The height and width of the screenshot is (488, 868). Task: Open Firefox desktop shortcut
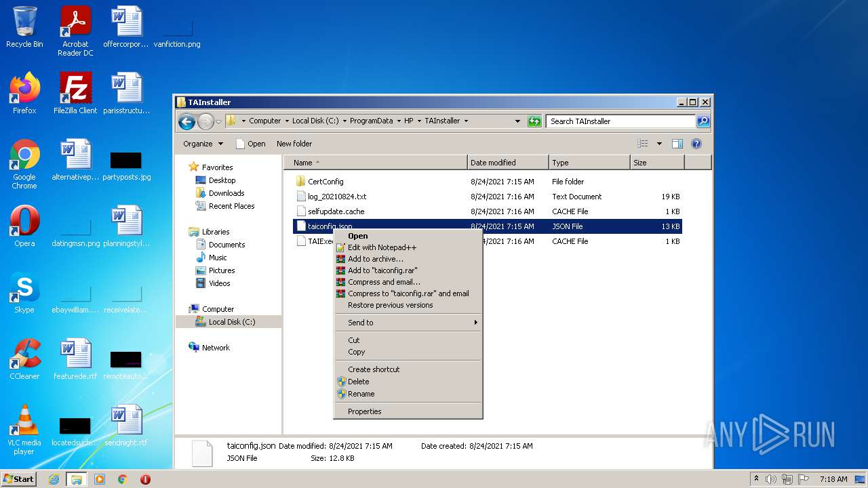[x=24, y=94]
